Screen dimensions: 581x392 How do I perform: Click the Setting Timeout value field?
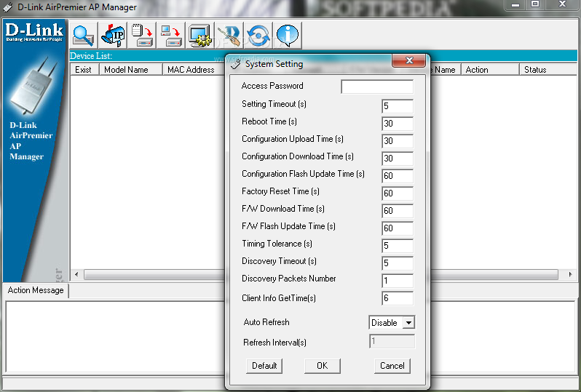(398, 106)
